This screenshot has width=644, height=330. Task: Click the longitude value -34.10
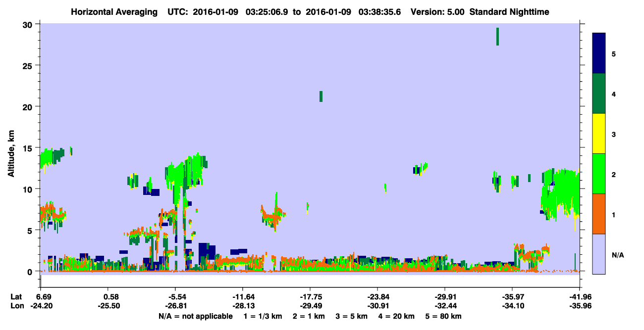coord(512,306)
